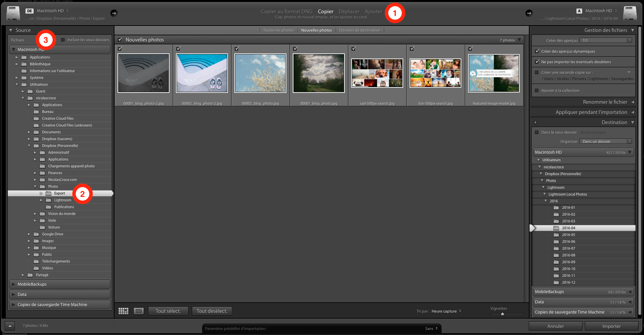Select Copier au format DNG import mode
Viewport: 644px width, 335px height.
tap(286, 11)
